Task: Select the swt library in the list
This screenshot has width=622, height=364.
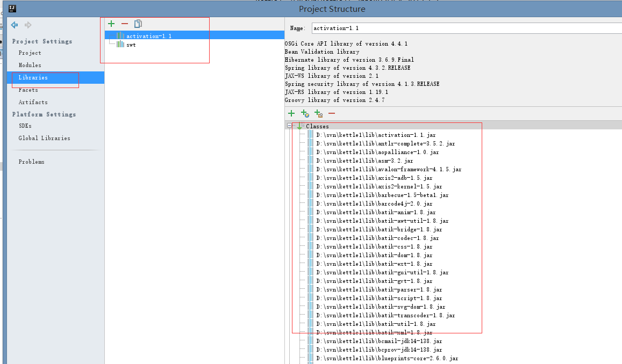Action: coord(131,45)
